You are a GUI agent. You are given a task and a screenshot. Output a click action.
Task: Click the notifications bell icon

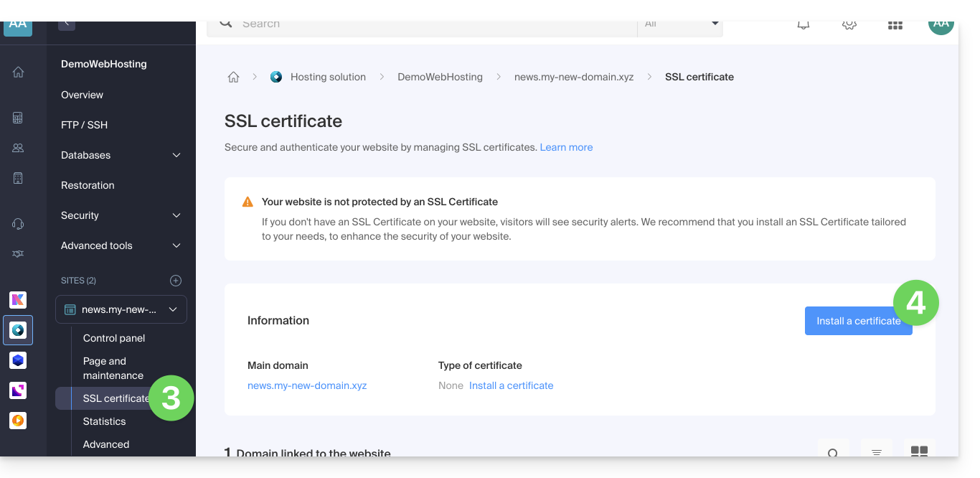coord(804,24)
